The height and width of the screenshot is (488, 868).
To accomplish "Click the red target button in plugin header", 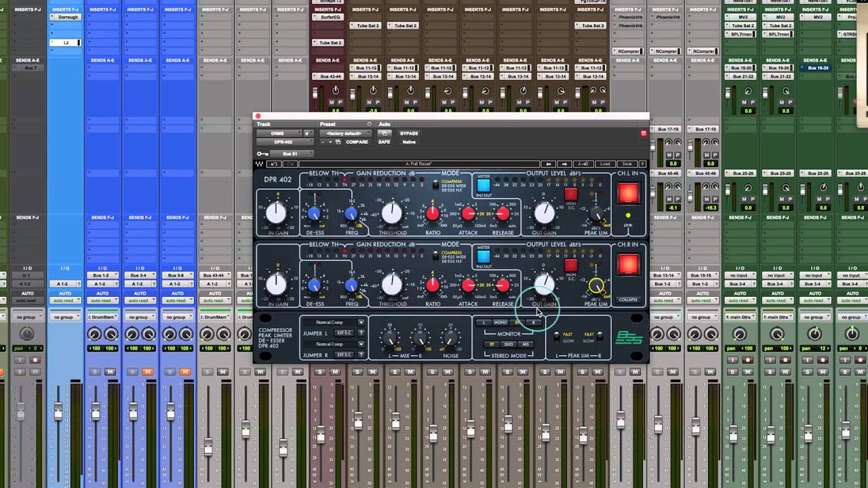I will [643, 134].
